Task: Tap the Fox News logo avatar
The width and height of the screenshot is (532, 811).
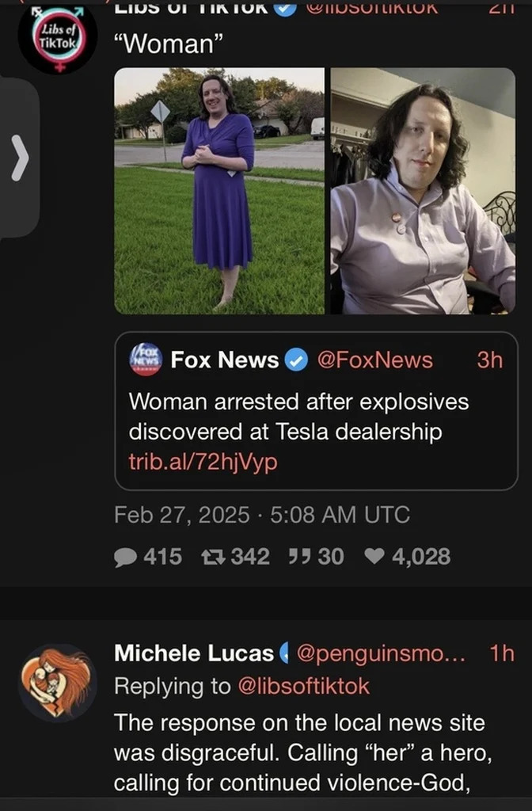Action: click(146, 360)
